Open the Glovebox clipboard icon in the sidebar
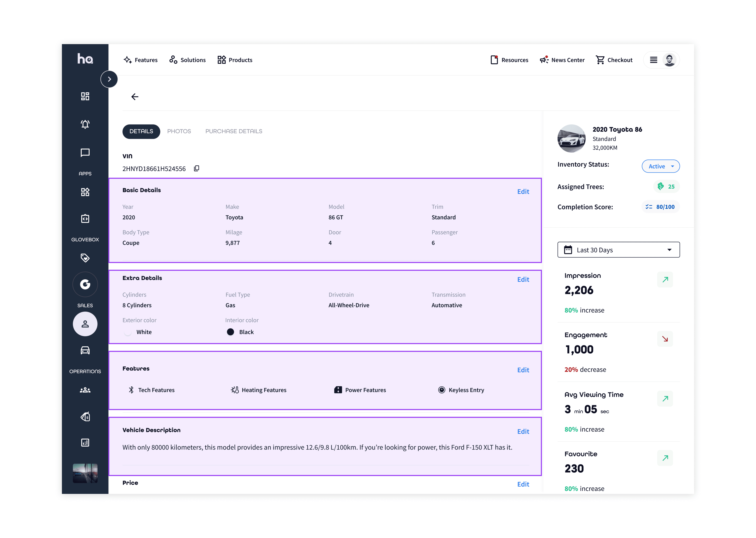This screenshot has height=538, width=756. click(x=85, y=219)
